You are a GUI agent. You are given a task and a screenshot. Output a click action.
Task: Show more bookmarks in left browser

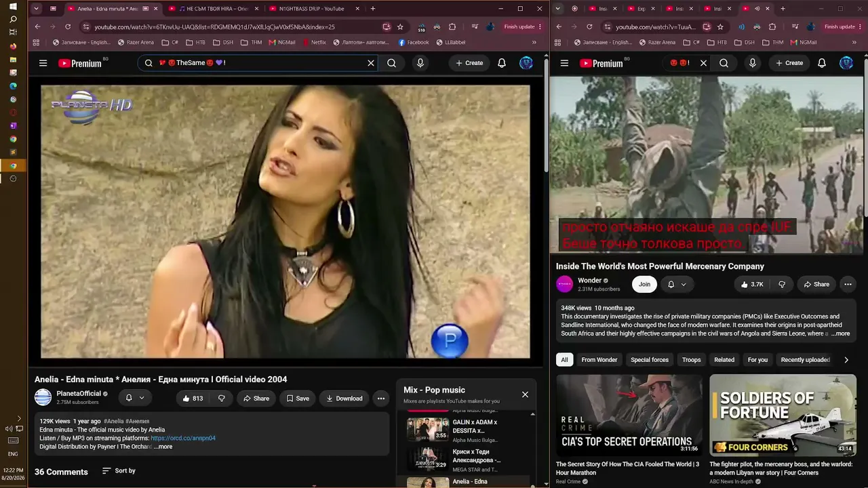tap(534, 42)
